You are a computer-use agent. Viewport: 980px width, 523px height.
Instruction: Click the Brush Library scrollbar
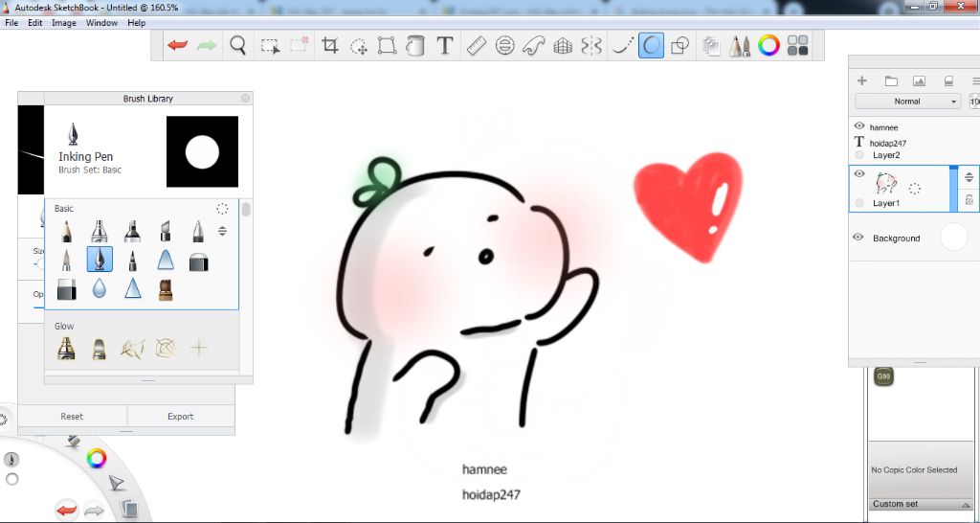246,210
